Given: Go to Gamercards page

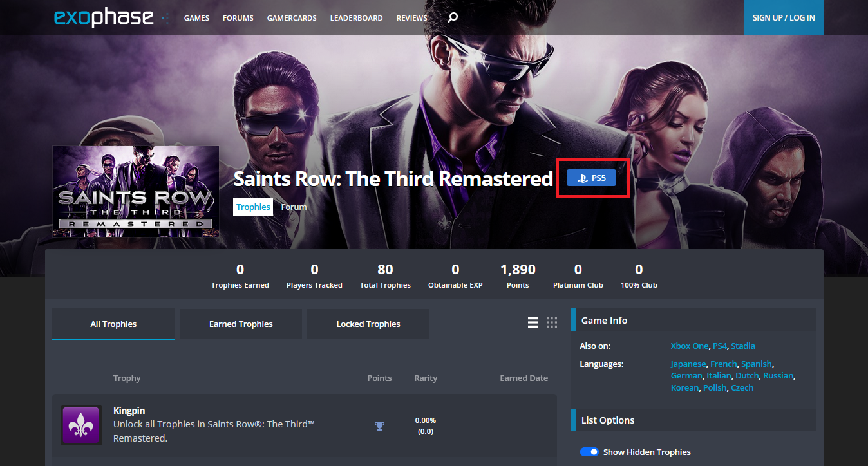Looking at the screenshot, I should click(292, 18).
